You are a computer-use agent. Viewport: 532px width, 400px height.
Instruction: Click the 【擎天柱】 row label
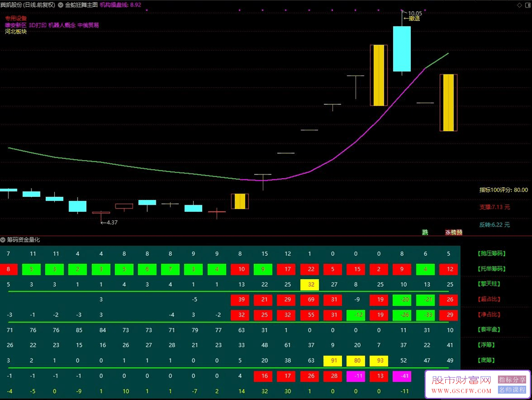(489, 284)
